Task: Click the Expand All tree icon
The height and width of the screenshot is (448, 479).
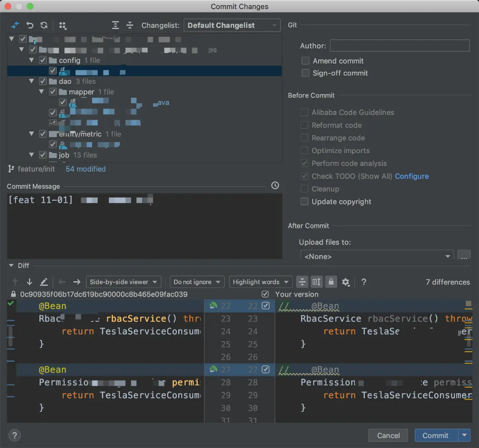Action: pyautogui.click(x=115, y=25)
